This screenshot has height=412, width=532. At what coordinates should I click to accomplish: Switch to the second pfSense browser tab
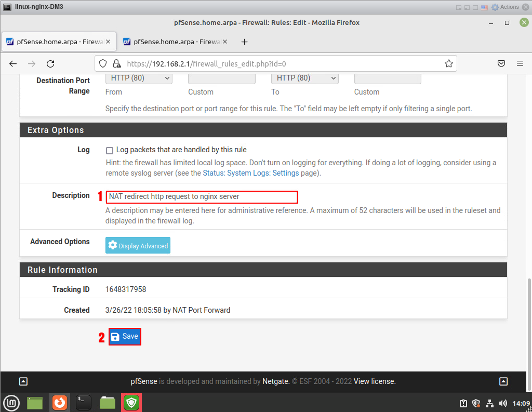(171, 42)
